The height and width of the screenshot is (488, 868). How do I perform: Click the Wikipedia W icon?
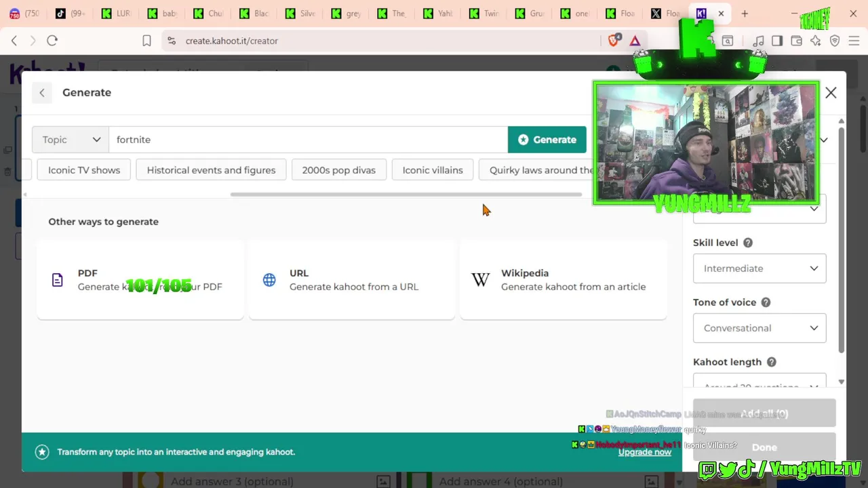(481, 280)
